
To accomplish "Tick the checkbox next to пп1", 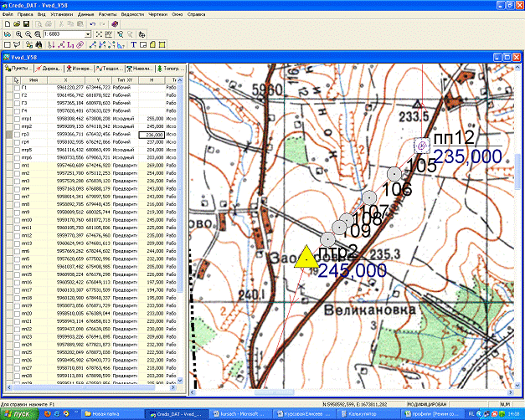I will tap(18, 166).
